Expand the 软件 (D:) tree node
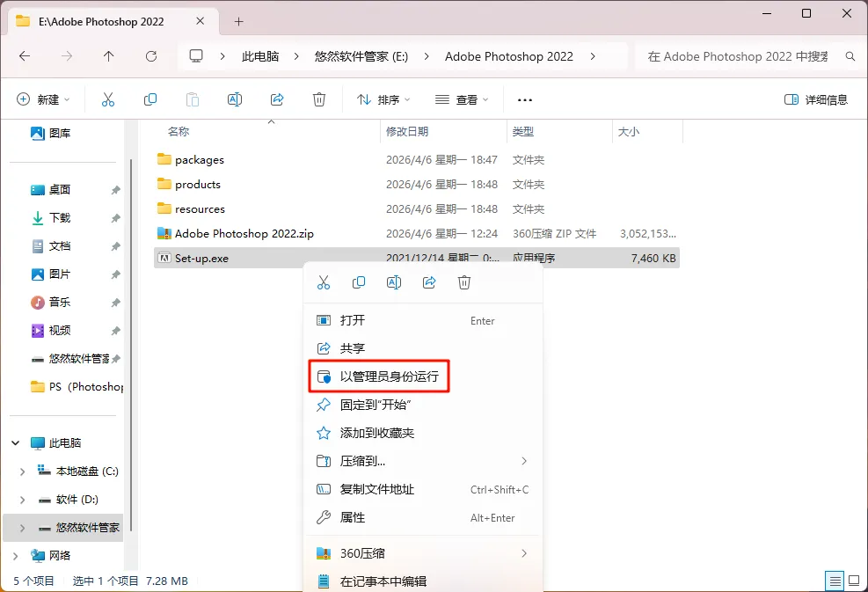The width and height of the screenshot is (868, 592). [x=22, y=500]
